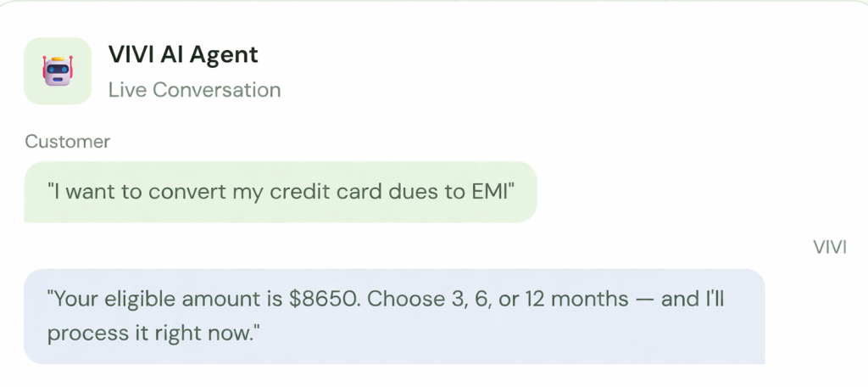Click the word "Agent" in the header
Image resolution: width=868 pixels, height=387 pixels.
coord(225,55)
